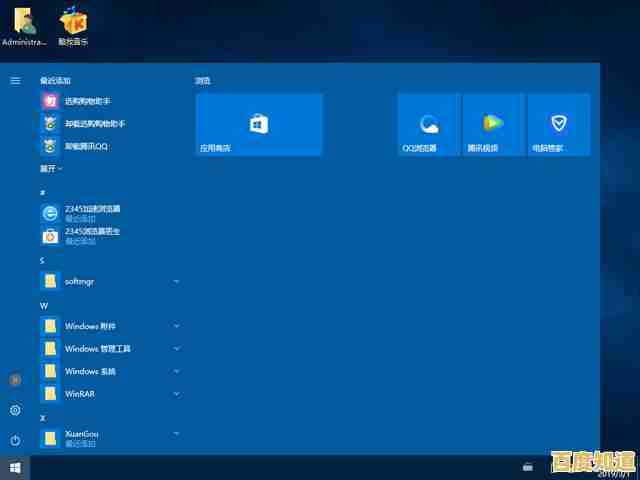Click the "W" letter group header
The height and width of the screenshot is (480, 640).
click(44, 306)
